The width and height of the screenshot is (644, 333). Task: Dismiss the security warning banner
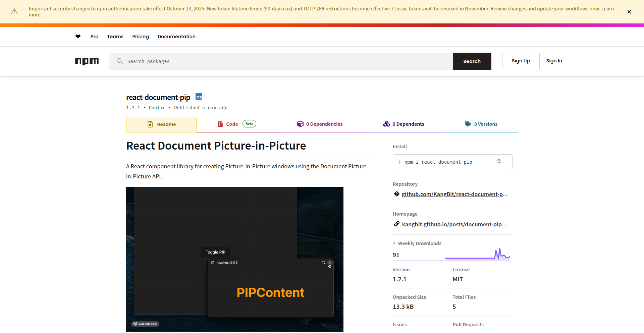click(629, 12)
